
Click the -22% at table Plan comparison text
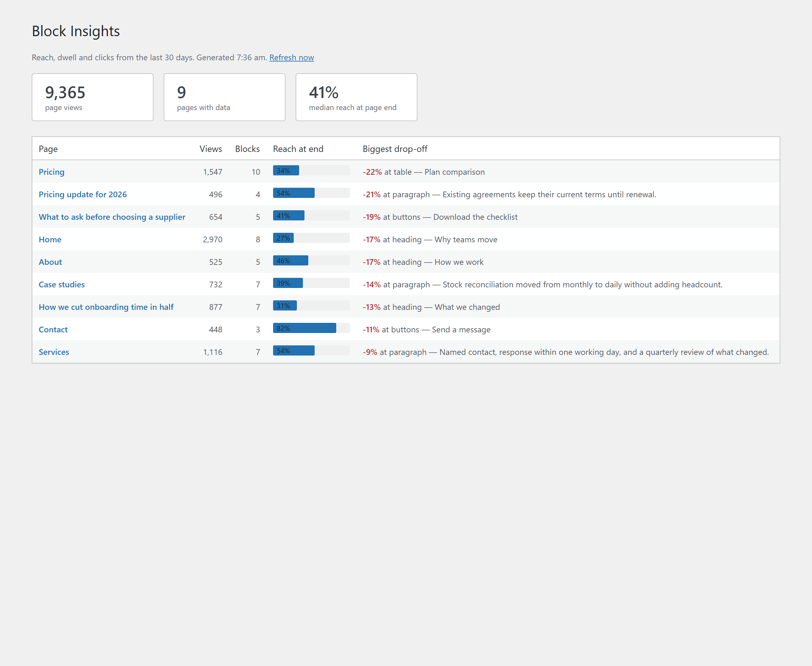click(x=424, y=172)
